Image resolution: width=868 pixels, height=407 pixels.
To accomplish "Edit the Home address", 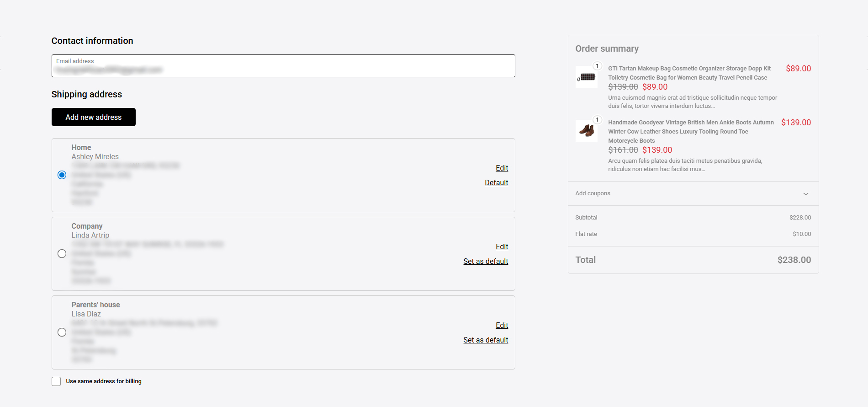I will [502, 168].
